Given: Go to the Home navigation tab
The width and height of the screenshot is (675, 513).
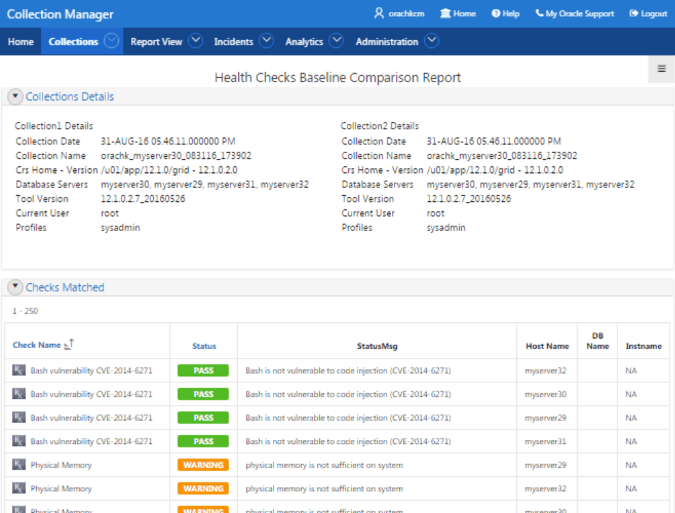Looking at the screenshot, I should click(21, 42).
